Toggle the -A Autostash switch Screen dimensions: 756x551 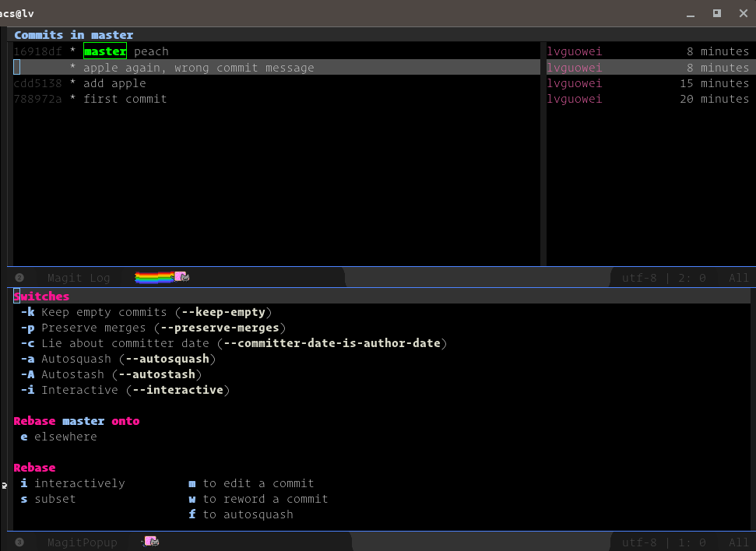point(111,374)
